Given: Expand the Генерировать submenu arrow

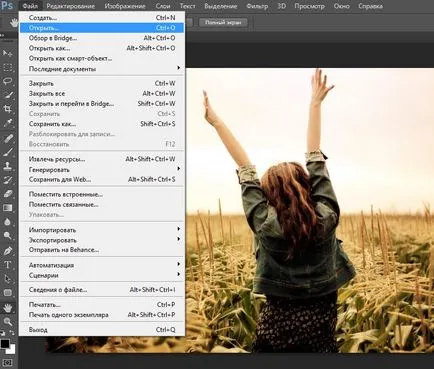Looking at the screenshot, I should point(179,169).
